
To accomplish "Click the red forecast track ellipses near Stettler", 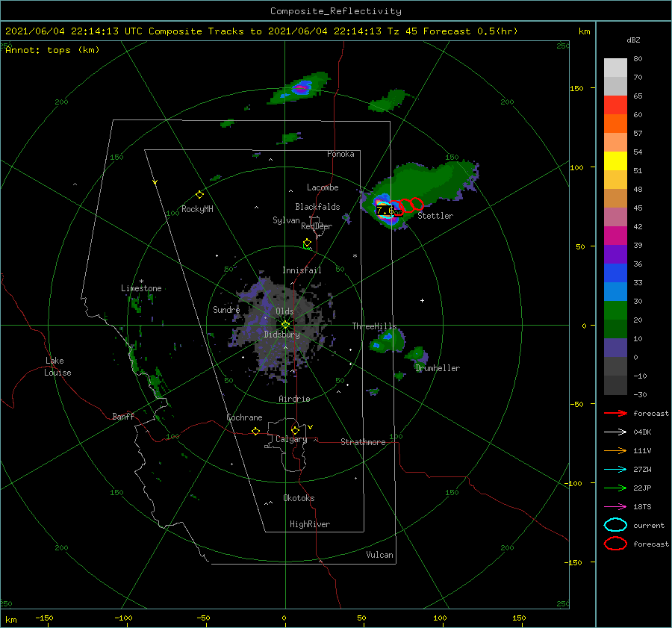I will 407,206.
